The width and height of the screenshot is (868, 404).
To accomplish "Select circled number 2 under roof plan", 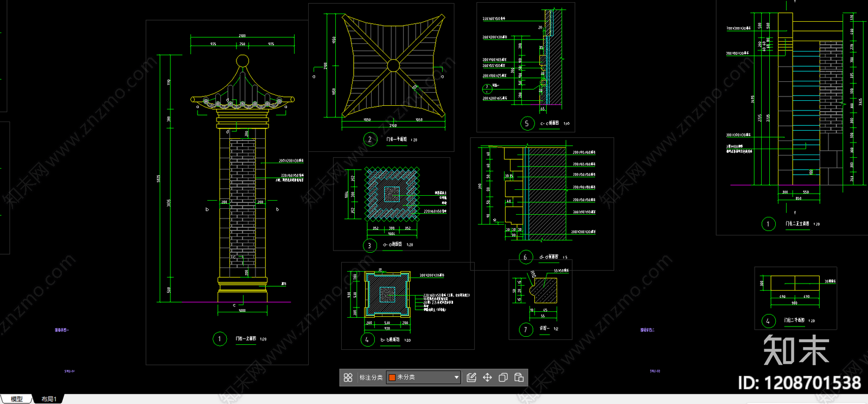I will coord(370,139).
